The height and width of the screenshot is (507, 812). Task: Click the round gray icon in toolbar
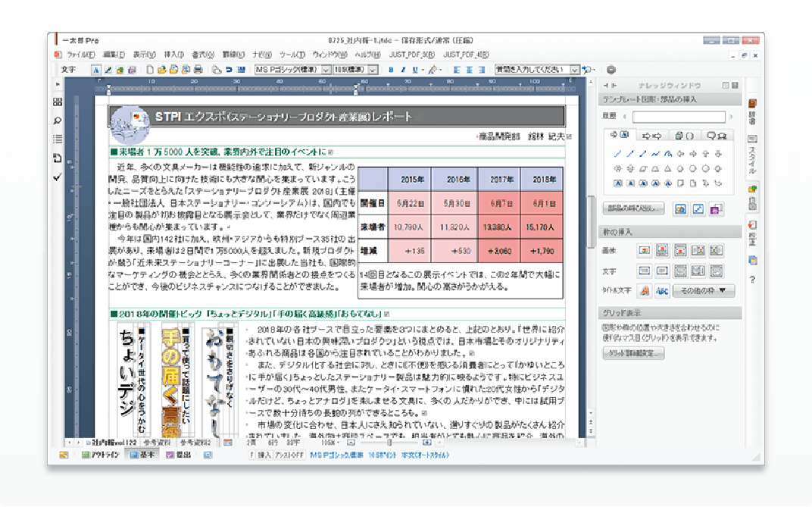(611, 70)
